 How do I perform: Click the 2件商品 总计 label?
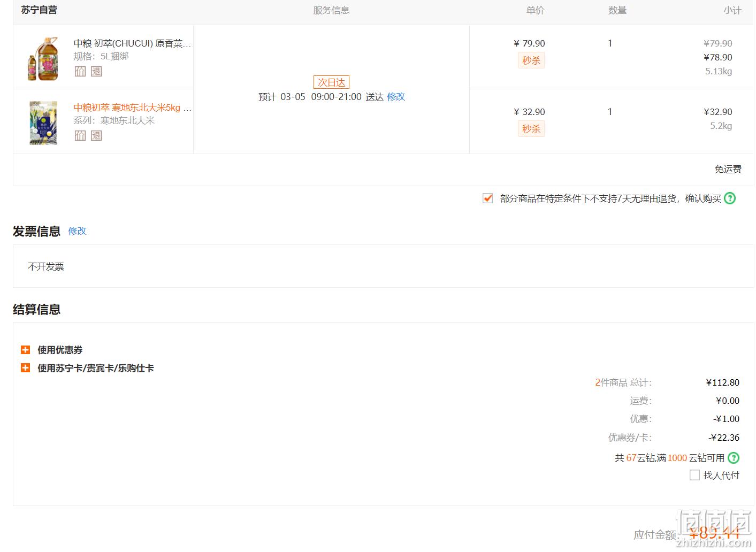[623, 382]
